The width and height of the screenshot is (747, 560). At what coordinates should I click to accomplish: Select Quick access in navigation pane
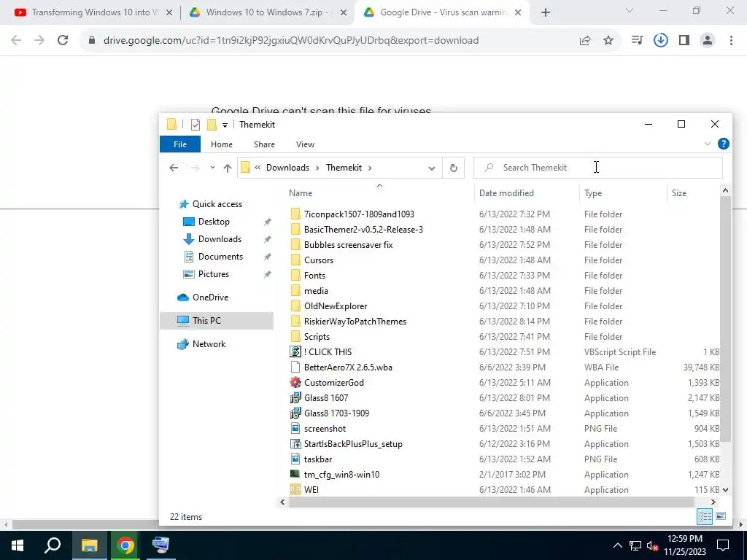(217, 204)
